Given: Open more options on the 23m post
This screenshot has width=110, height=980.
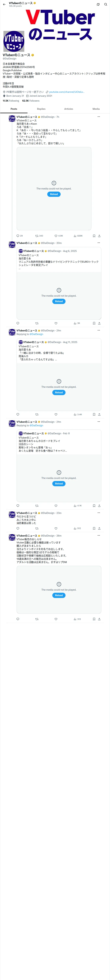Looking at the screenshot, I should (99, 513).
